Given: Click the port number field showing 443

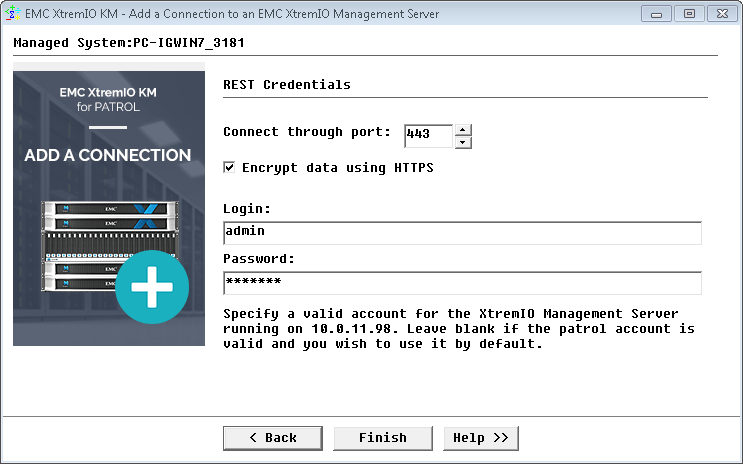Looking at the screenshot, I should pyautogui.click(x=428, y=136).
